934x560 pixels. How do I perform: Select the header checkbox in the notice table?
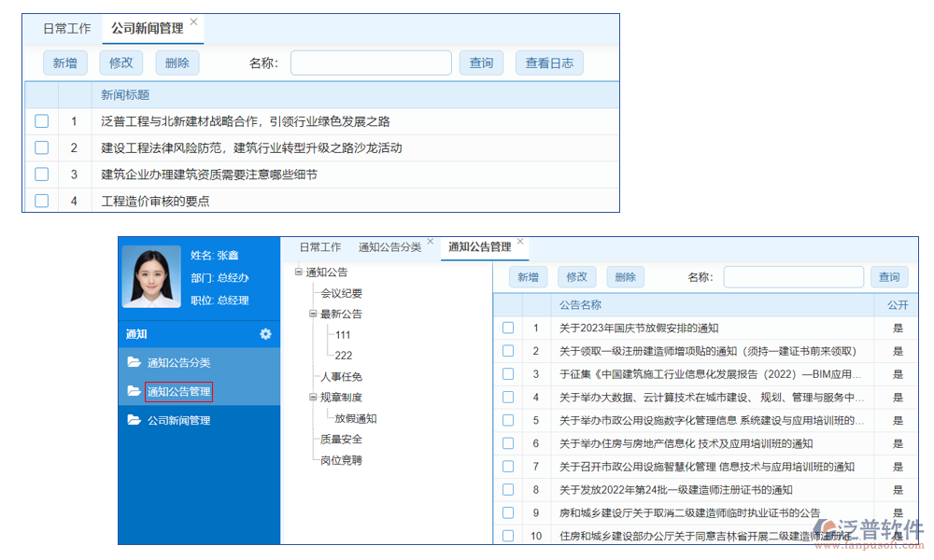(508, 304)
